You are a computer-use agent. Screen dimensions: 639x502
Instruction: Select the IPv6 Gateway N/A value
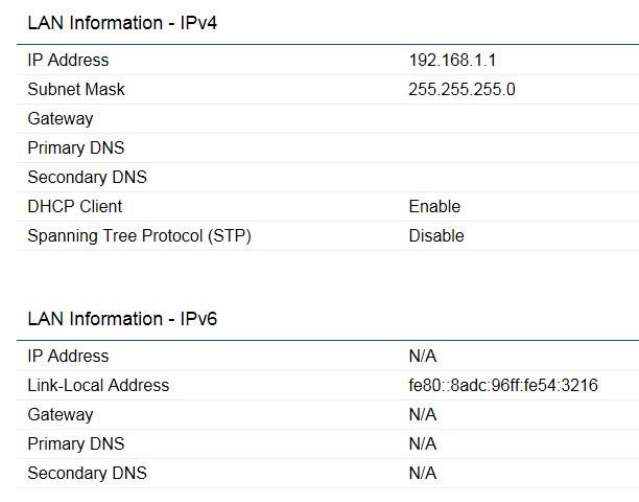pos(423,415)
